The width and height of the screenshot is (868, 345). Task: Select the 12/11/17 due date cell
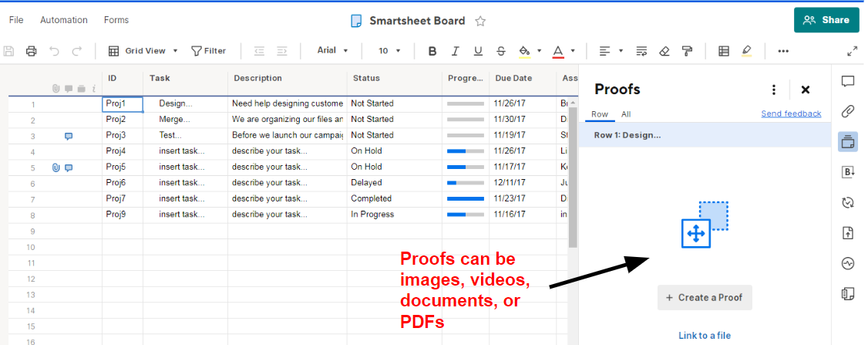(x=523, y=183)
